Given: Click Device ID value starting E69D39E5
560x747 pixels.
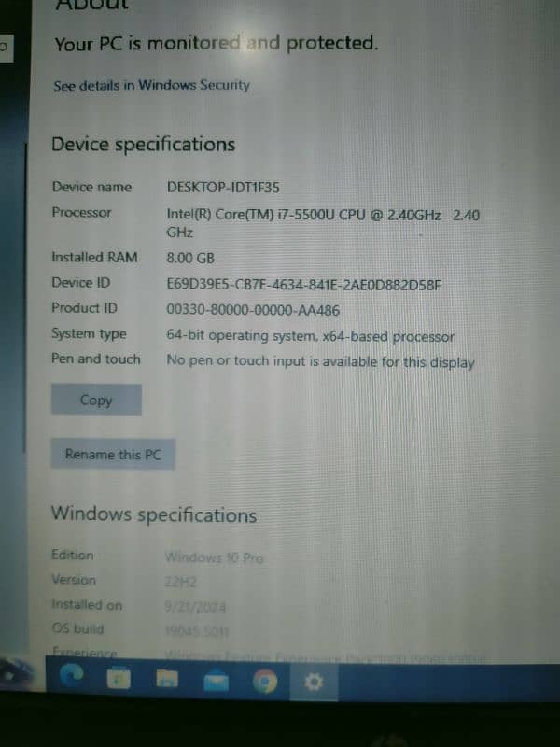Looking at the screenshot, I should coord(303,285).
